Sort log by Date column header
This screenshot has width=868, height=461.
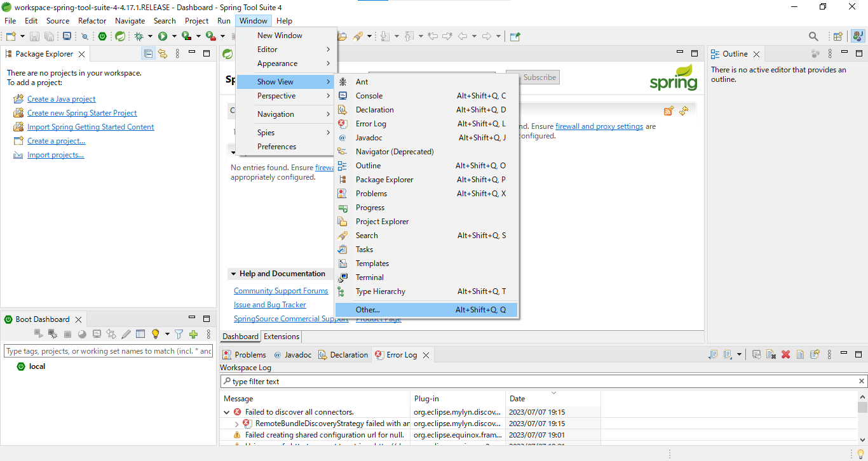pos(553,399)
